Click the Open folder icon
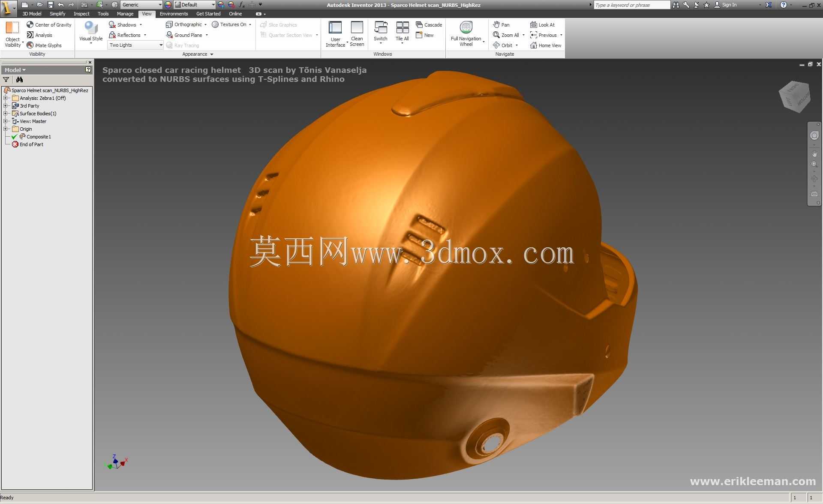 click(x=40, y=5)
